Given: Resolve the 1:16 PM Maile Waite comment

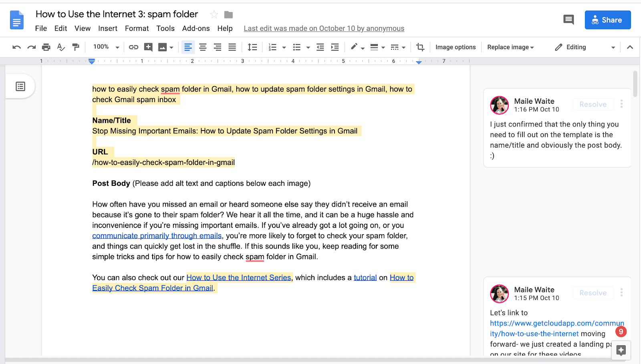Looking at the screenshot, I should pos(593,104).
